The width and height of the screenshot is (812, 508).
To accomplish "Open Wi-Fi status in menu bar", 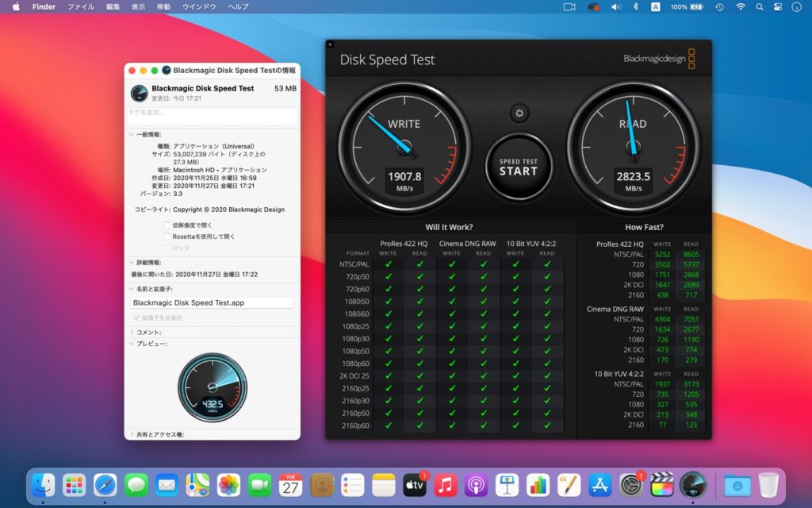I will [x=741, y=6].
